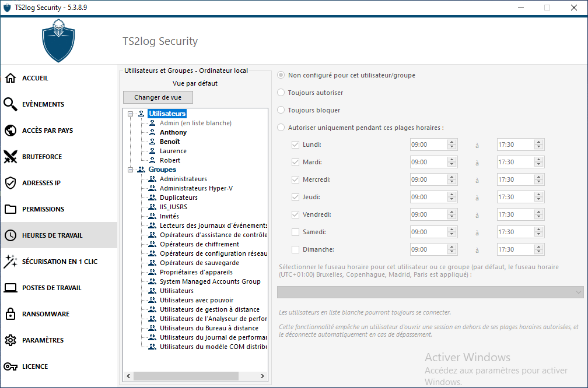Open the time zone dropdown
588x388 pixels.
tap(430, 292)
